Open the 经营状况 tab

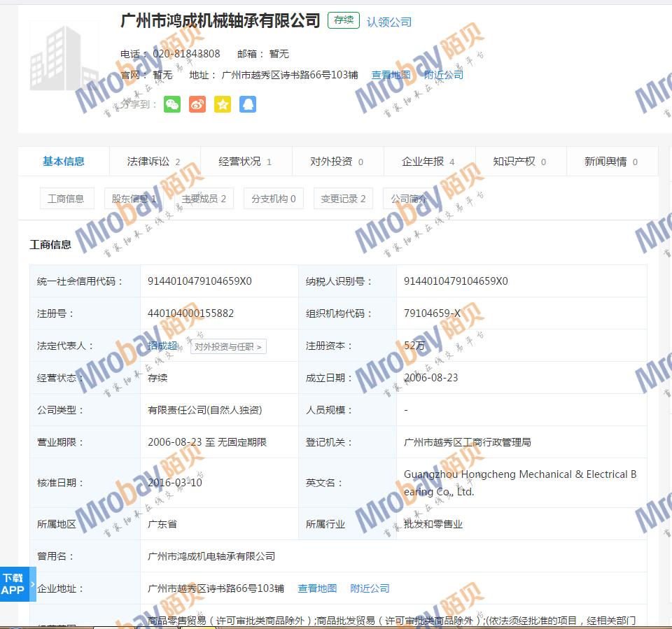point(245,162)
